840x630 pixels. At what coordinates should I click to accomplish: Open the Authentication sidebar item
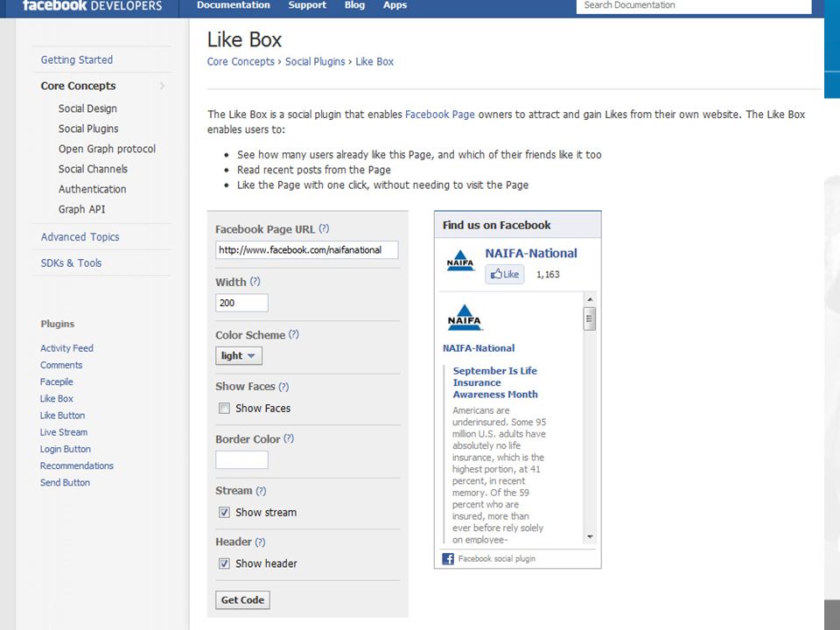tap(92, 189)
